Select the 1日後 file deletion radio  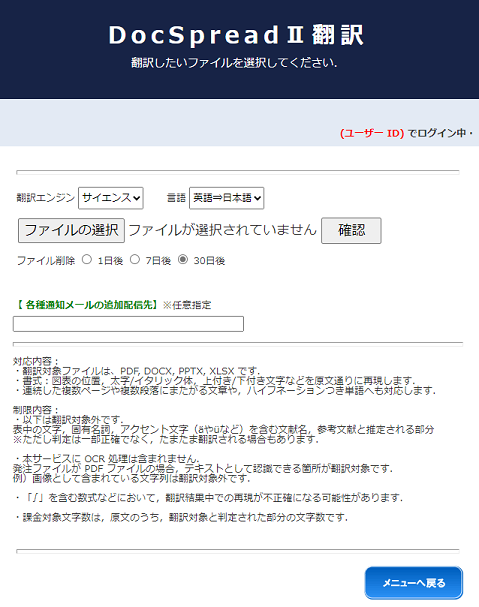coord(87,259)
